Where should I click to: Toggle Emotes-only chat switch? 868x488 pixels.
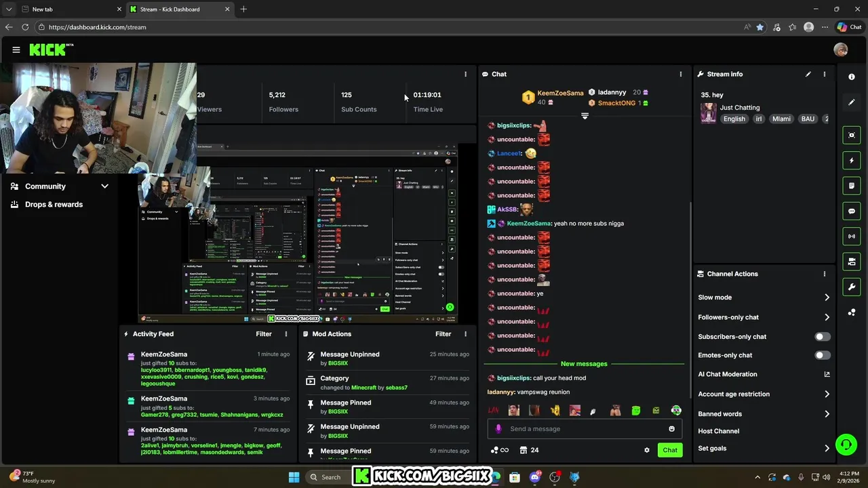click(822, 355)
